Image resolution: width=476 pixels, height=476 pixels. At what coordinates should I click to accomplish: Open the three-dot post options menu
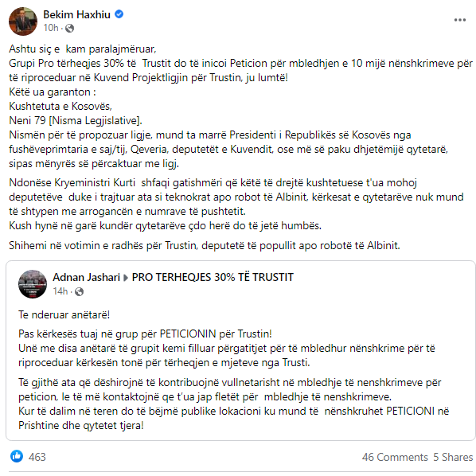pyautogui.click(x=459, y=20)
